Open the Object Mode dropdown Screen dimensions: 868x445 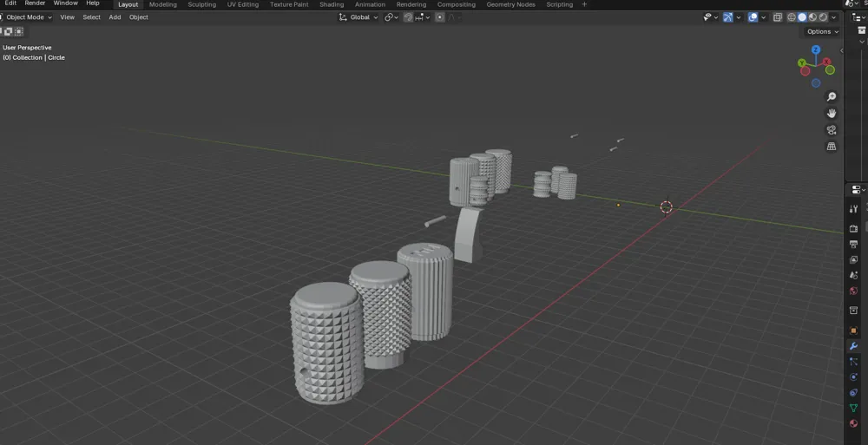(x=28, y=17)
